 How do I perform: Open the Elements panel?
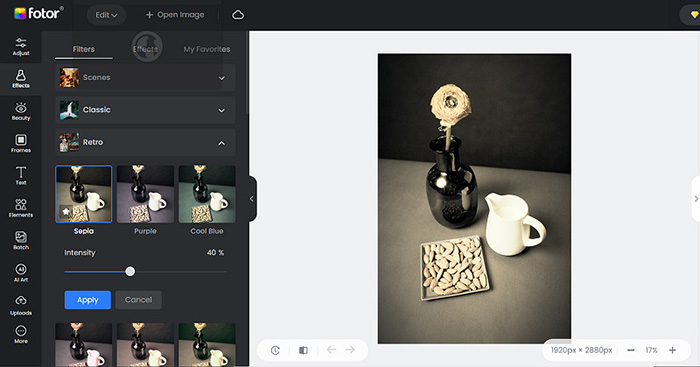pos(21,208)
